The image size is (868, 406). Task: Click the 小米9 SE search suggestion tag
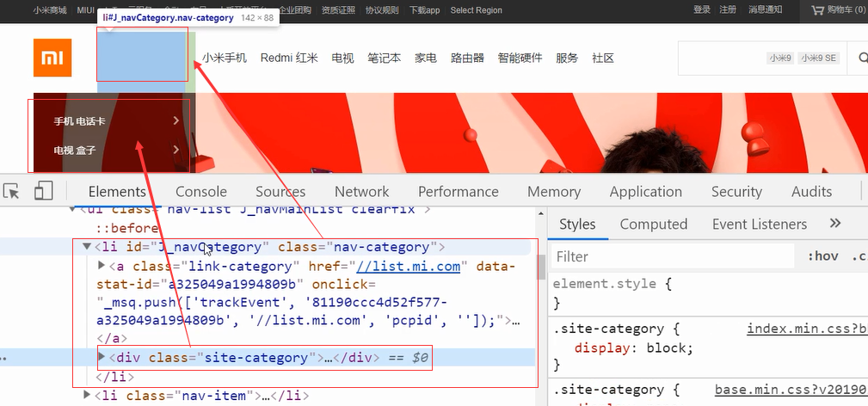pos(819,58)
